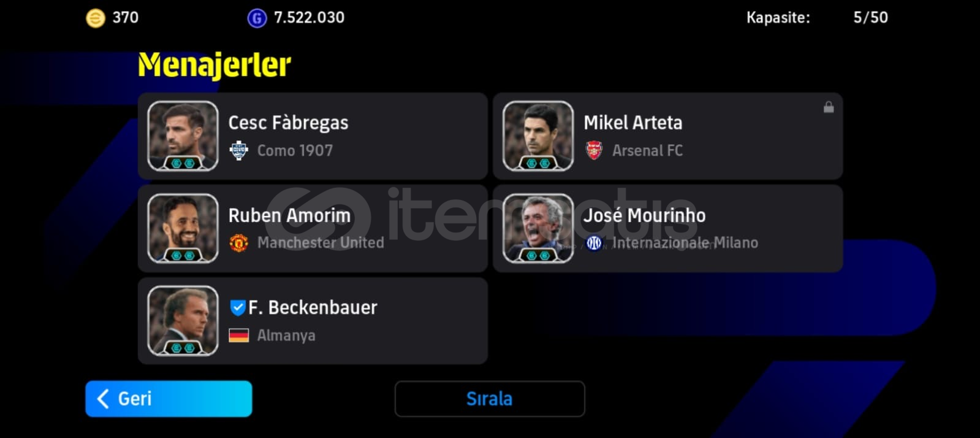Tap the lock icon on Mikel Arteta card
The width and height of the screenshot is (980, 438).
click(x=829, y=107)
